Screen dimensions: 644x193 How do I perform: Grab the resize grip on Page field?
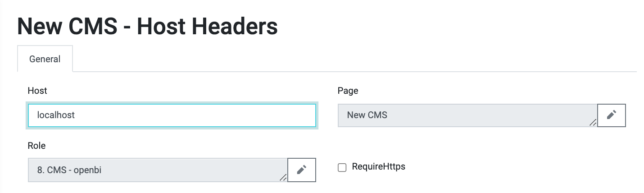593,122
